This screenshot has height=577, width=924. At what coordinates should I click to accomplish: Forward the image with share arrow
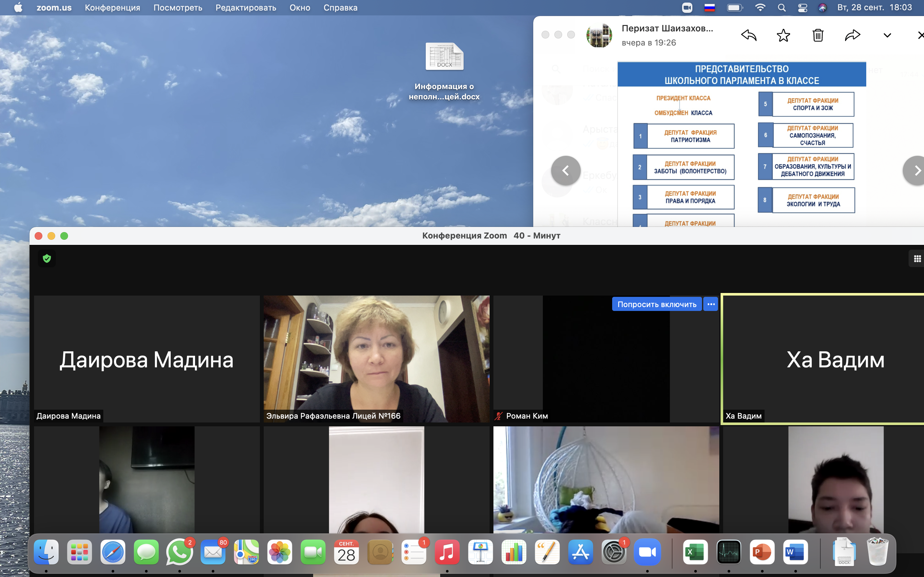pyautogui.click(x=852, y=35)
